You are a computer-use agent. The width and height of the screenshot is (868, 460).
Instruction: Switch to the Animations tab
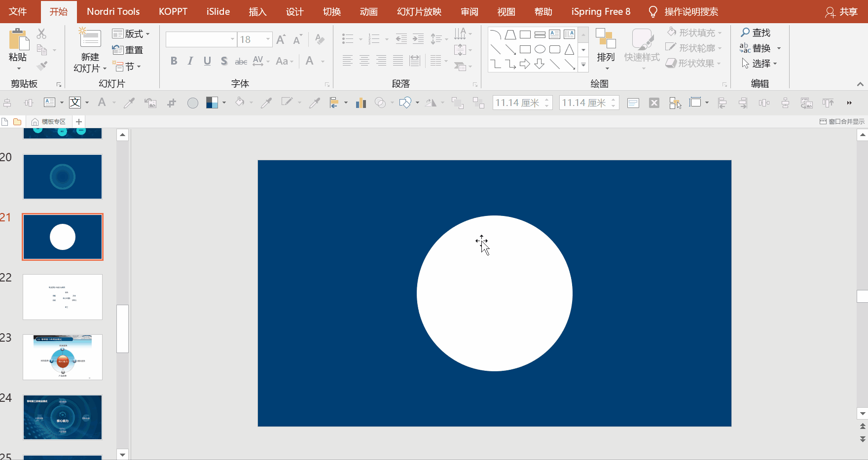coord(368,11)
